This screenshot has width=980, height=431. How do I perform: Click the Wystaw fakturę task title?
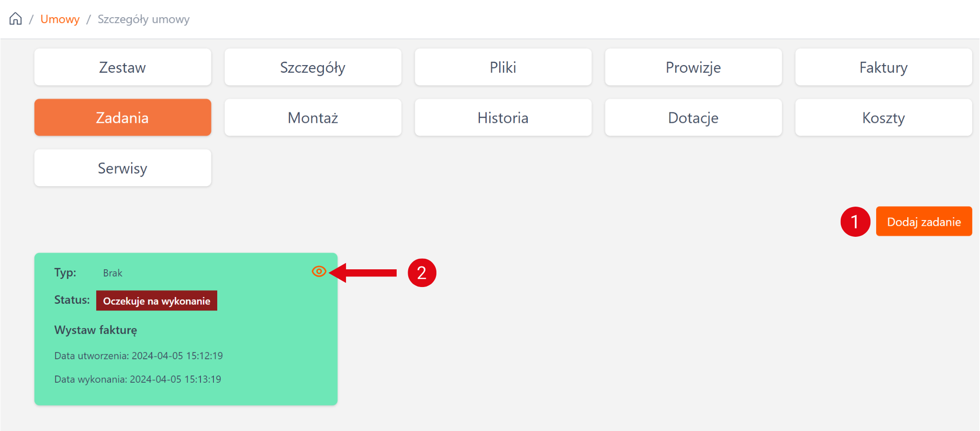click(96, 330)
